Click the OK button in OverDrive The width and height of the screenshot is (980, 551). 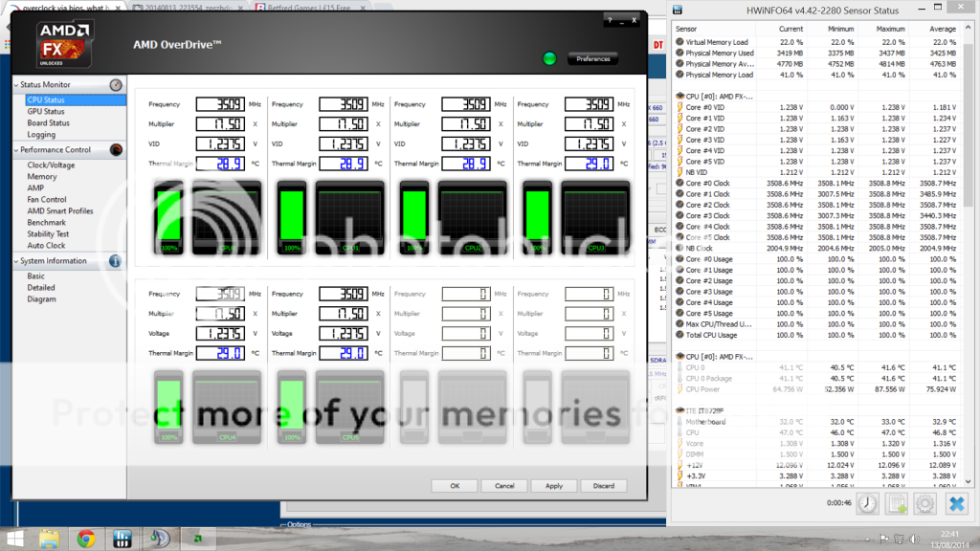click(455, 485)
